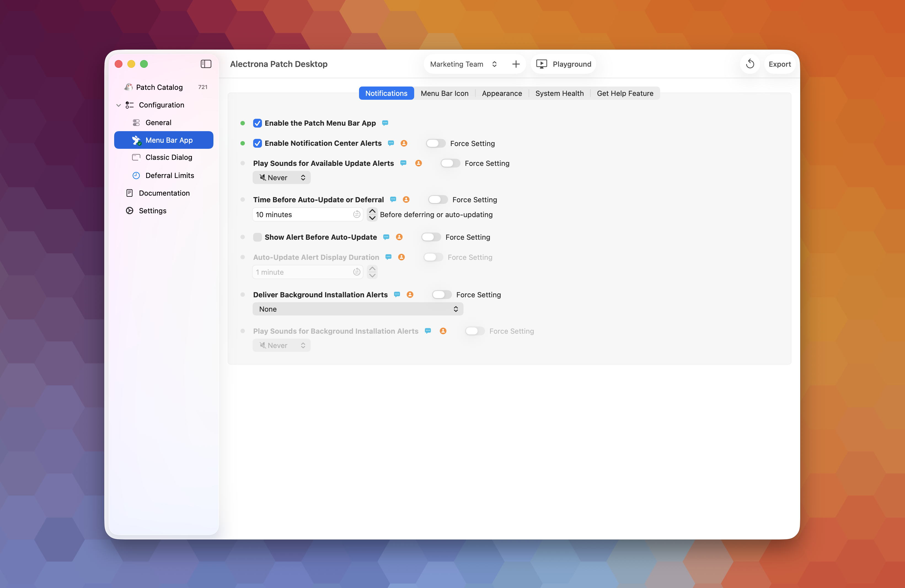Click orange user icon for Available Update Alerts sounds
Image resolution: width=905 pixels, height=588 pixels.
coord(418,163)
